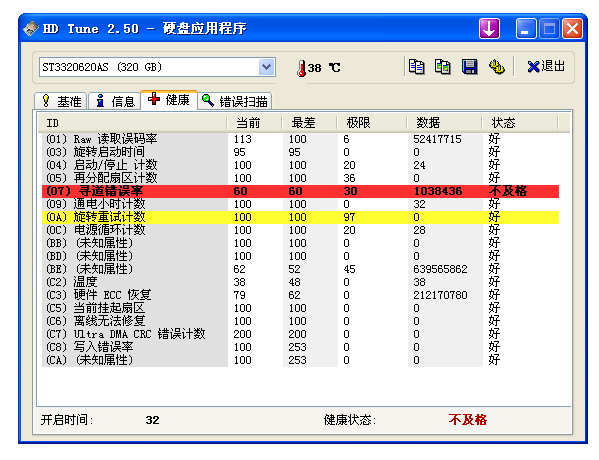The width and height of the screenshot is (599, 460).
Task: Open options with the wrench icon
Action: pos(497,67)
